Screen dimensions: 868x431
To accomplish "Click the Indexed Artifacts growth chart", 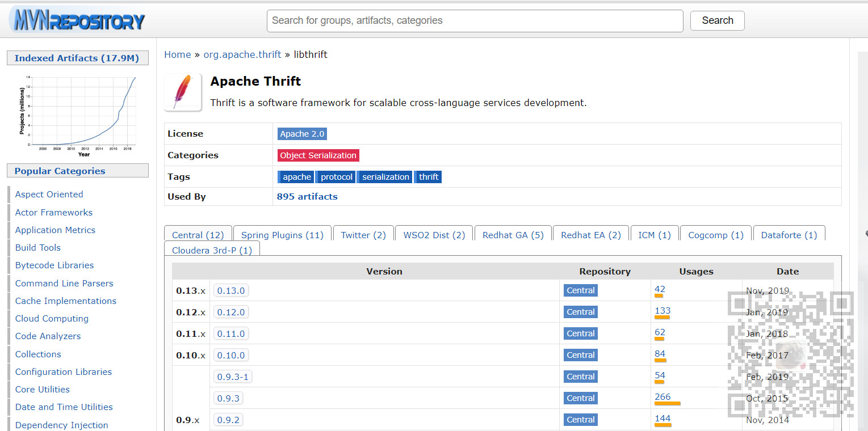I will 78,115.
